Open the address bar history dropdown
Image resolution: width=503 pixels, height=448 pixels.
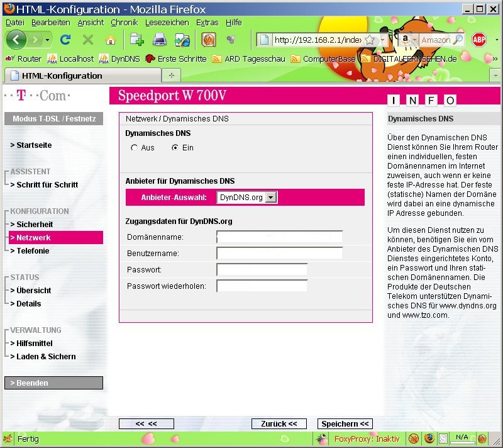point(383,40)
